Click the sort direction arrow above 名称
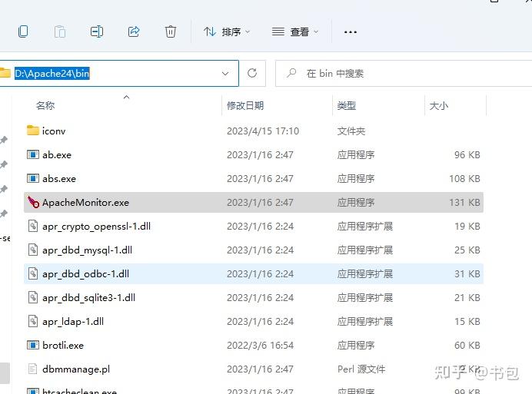The width and height of the screenshot is (532, 394). pos(127,97)
